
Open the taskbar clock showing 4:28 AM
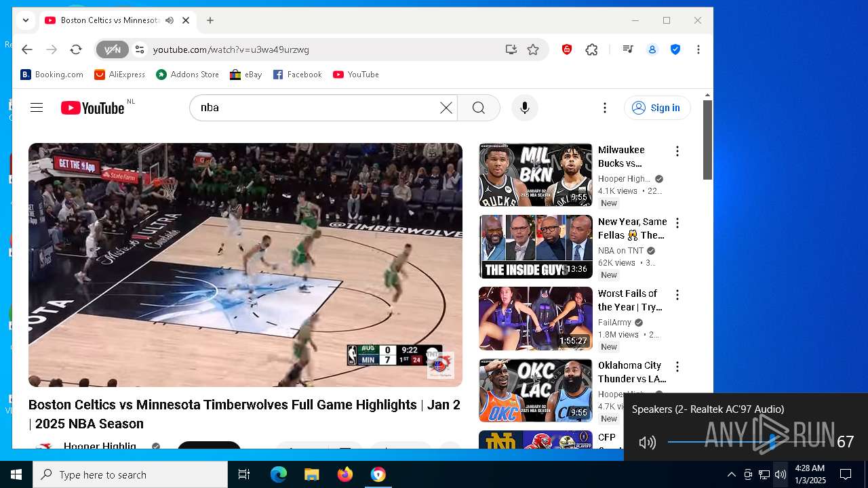tap(810, 474)
